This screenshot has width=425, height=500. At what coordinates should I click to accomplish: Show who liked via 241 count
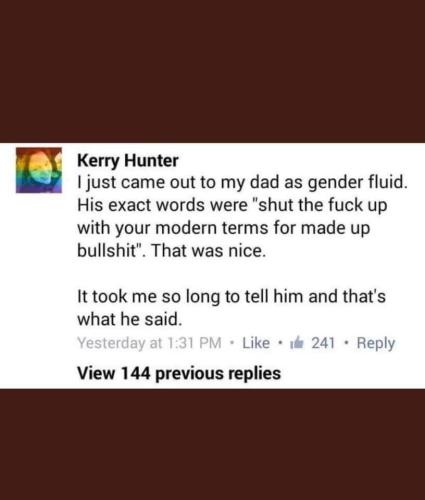coord(323,343)
